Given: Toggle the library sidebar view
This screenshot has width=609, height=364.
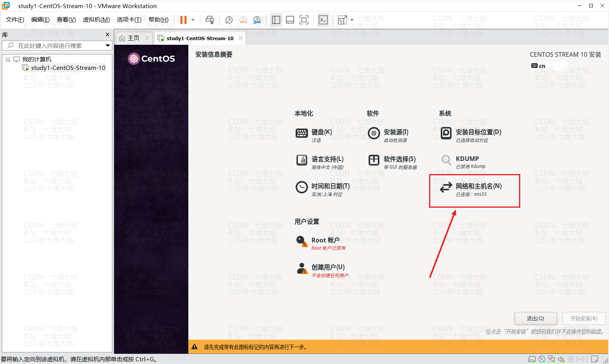Looking at the screenshot, I should pyautogui.click(x=276, y=20).
